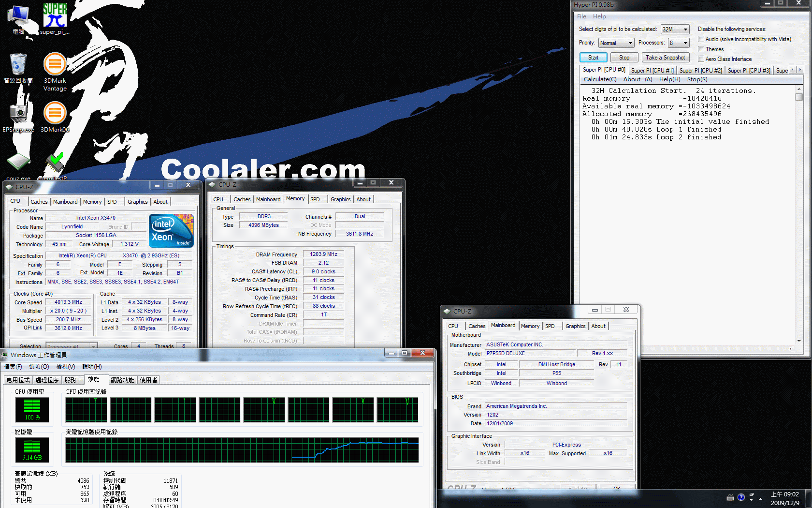The image size is (812, 508).
Task: Click the physical memory usage history graph
Action: (242, 450)
